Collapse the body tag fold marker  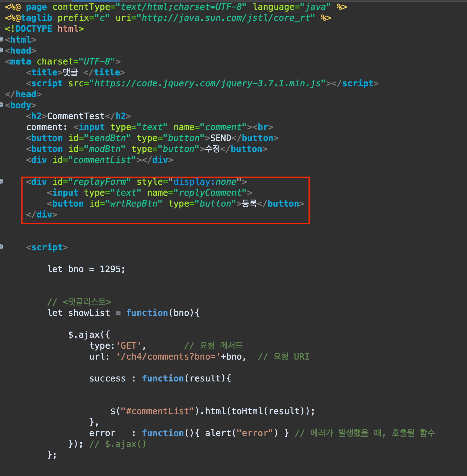[x=1, y=105]
